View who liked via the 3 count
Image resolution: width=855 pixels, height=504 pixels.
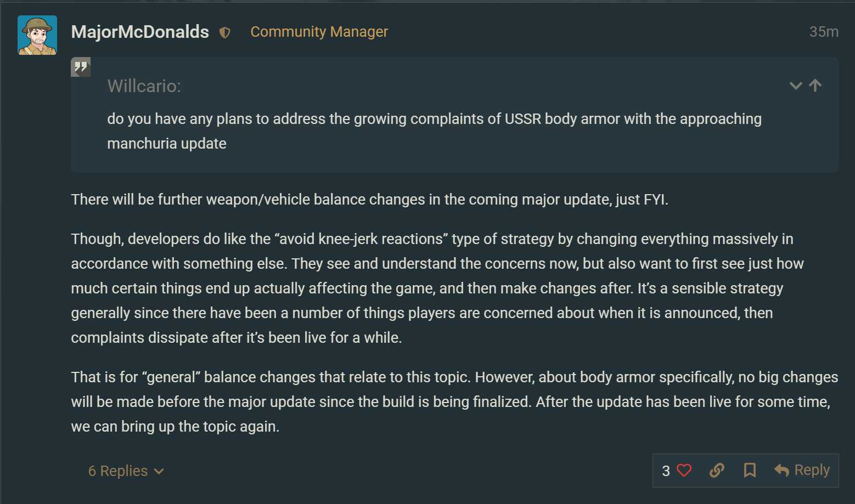[666, 471]
